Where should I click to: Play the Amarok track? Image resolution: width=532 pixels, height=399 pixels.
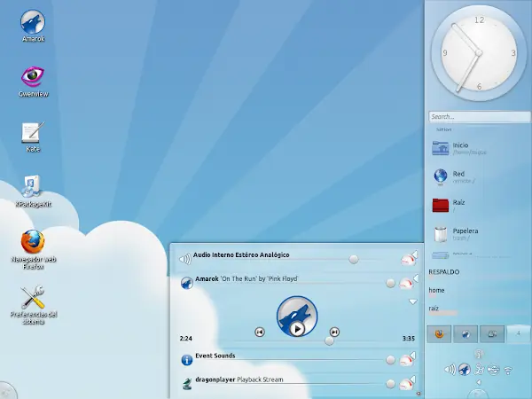pos(297,329)
